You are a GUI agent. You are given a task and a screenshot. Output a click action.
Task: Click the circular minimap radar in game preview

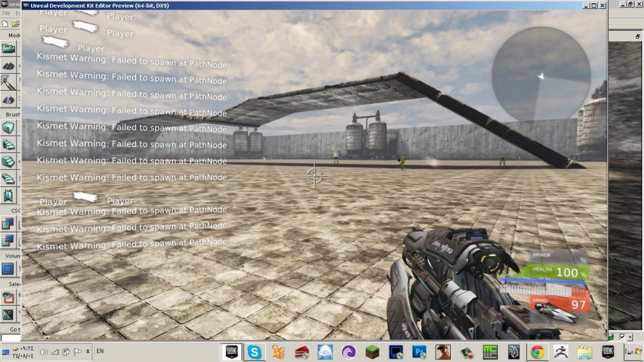click(541, 75)
